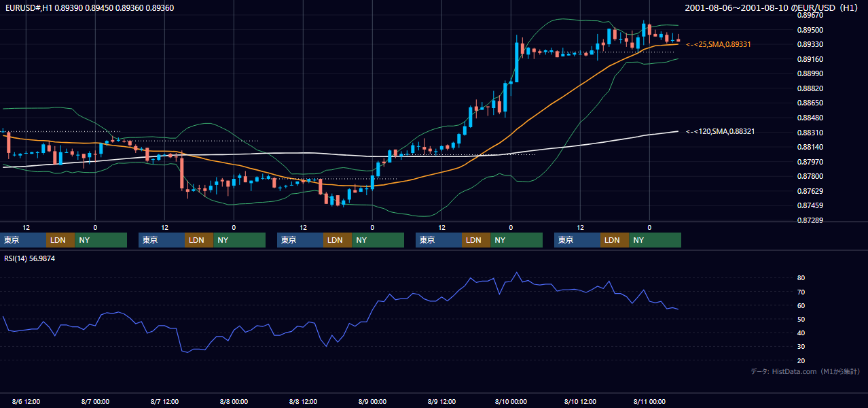Viewport: 868px width, 408px height.
Task: Click the leftmost 東京 session block
Action: pos(23,240)
